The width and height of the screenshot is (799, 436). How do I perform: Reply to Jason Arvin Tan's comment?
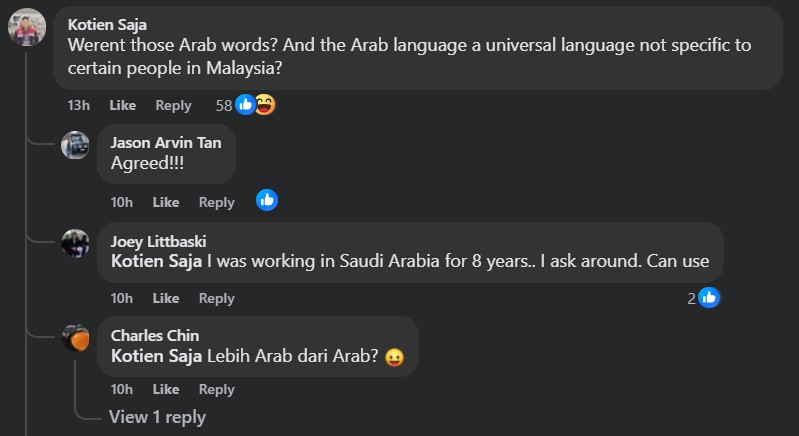(216, 202)
